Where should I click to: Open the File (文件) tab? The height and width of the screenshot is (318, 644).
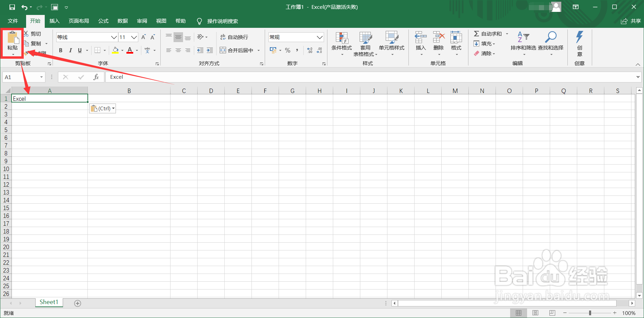click(13, 21)
